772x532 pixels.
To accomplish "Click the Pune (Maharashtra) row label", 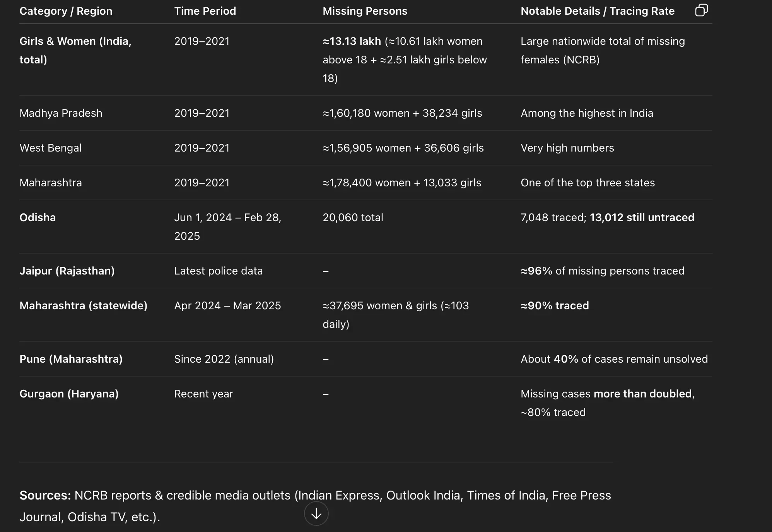I will click(x=71, y=359).
